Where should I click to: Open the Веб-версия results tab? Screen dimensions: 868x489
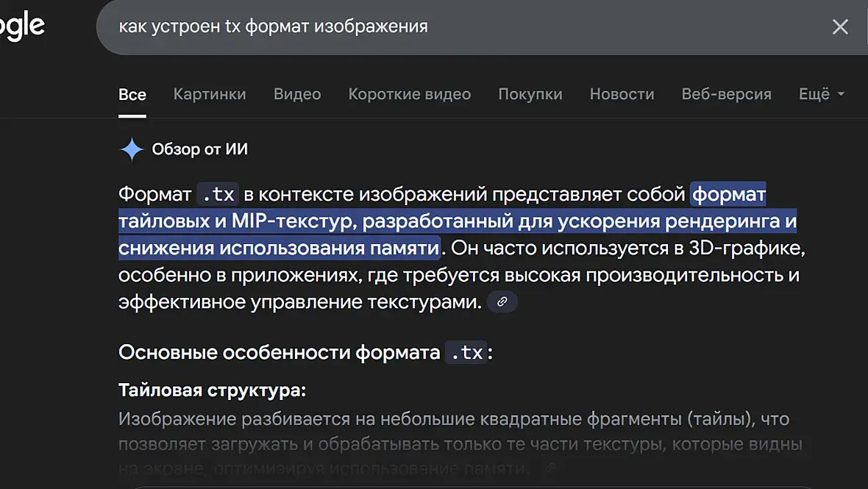pyautogui.click(x=726, y=94)
